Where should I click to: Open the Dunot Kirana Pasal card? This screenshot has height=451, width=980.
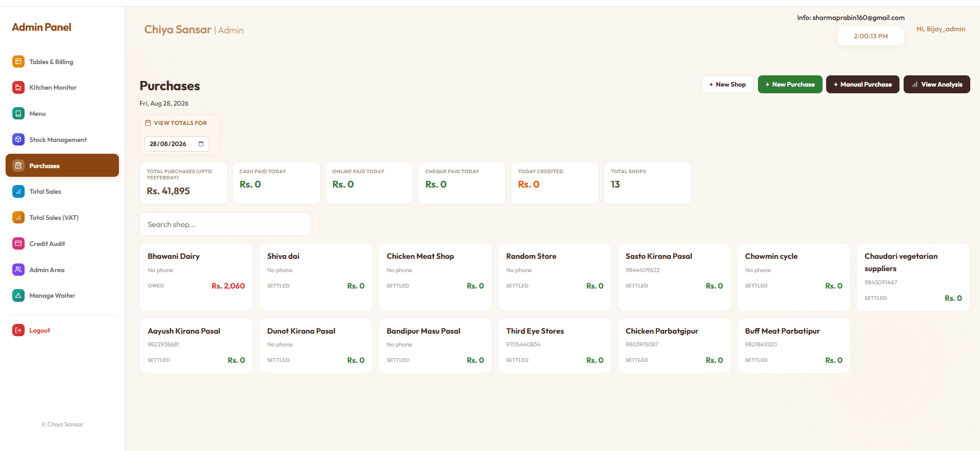(x=316, y=346)
